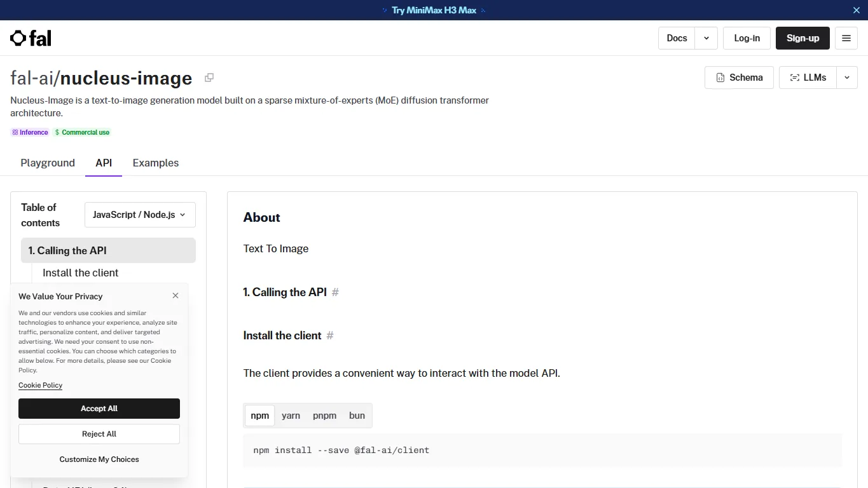Open the JavaScript / Node.js language selector

pyautogui.click(x=140, y=215)
